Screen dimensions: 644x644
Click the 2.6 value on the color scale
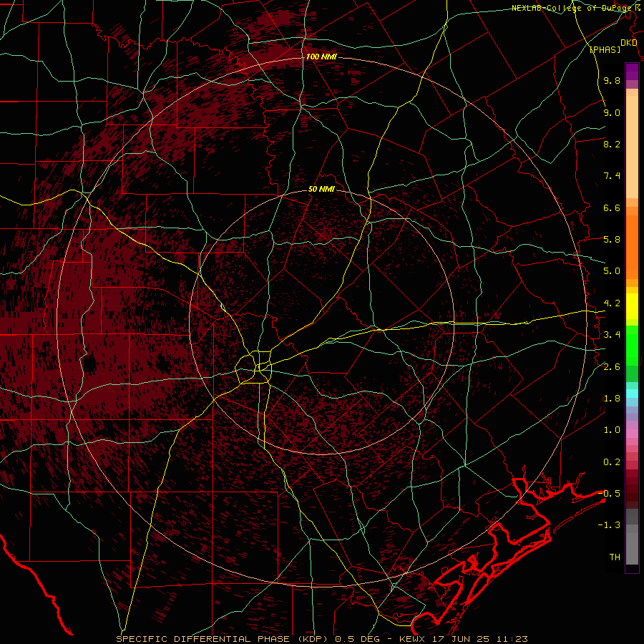pos(612,367)
